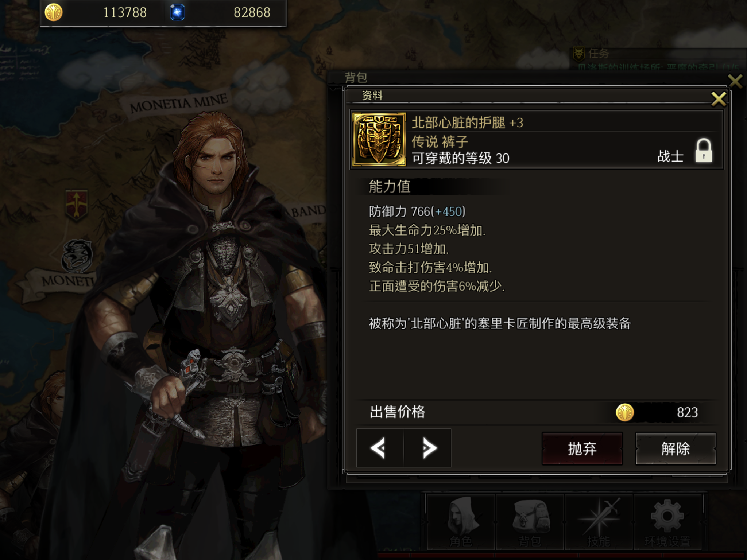Select the dragon emblem map marker
Image resolution: width=747 pixels, height=560 pixels.
[77, 256]
